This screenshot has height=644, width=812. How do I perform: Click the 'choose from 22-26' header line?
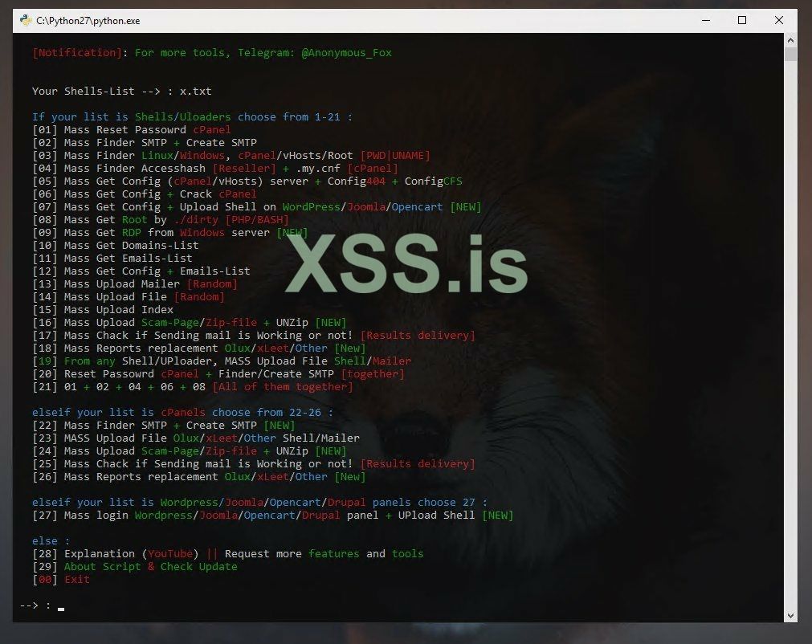pos(183,413)
